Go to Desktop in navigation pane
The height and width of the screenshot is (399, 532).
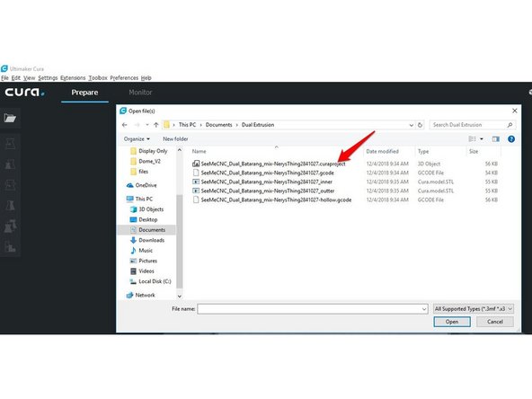point(144,219)
